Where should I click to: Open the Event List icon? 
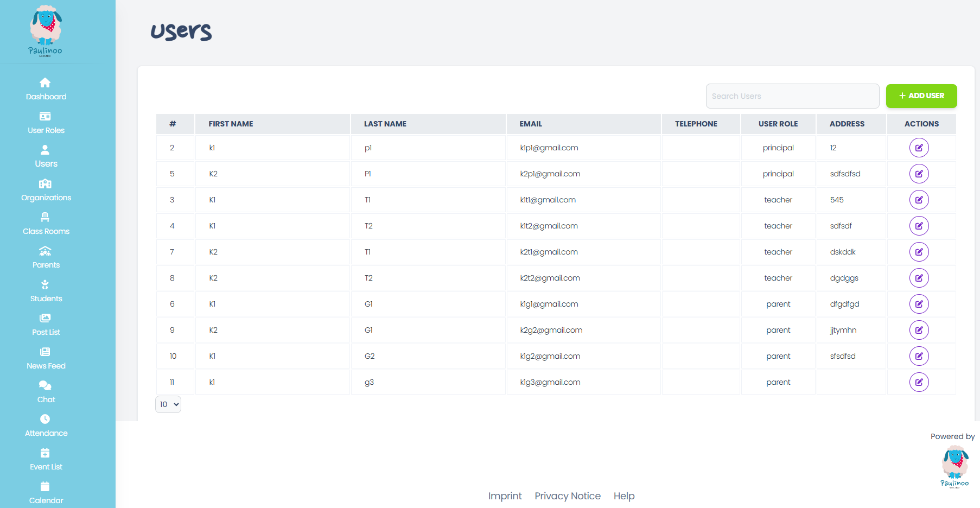pyautogui.click(x=46, y=453)
